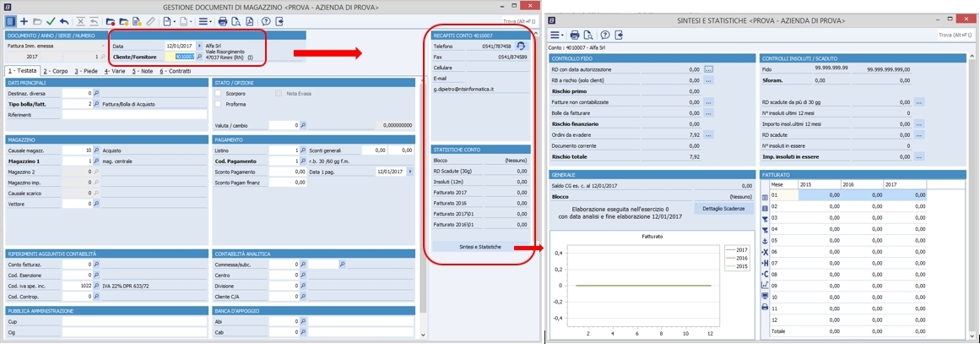Switch to the 6 - Contratti tab
The width and height of the screenshot is (980, 344).
tap(176, 71)
